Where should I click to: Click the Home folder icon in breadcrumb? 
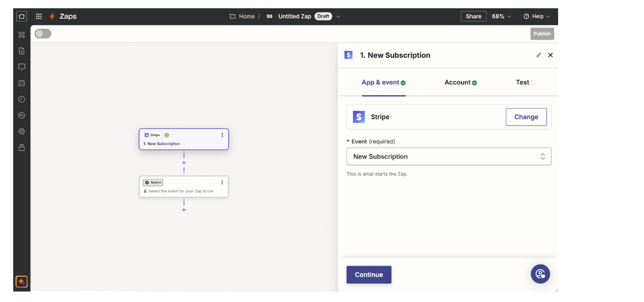point(232,17)
